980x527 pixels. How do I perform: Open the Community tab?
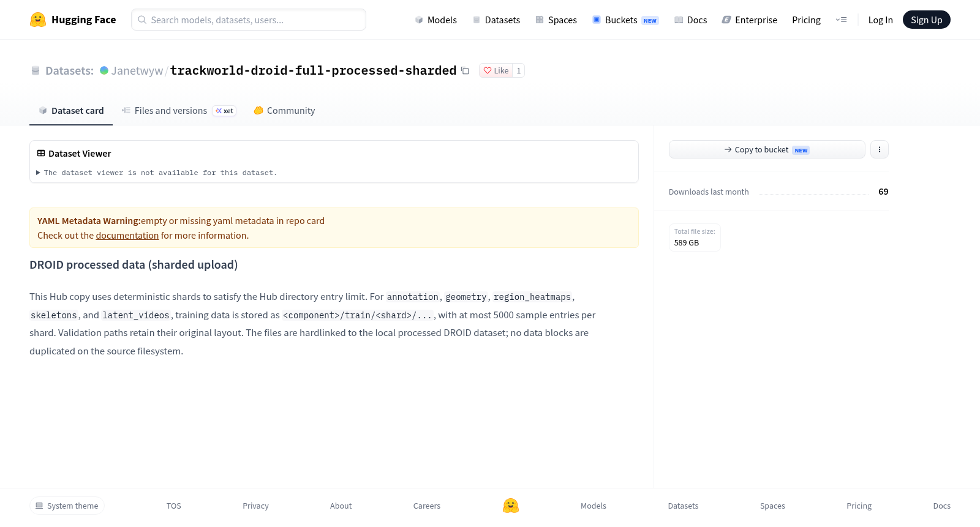point(284,111)
